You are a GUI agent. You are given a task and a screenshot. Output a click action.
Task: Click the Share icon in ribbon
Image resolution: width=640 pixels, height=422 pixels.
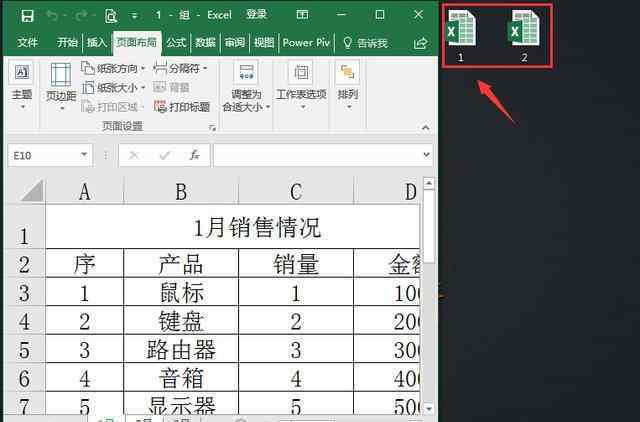point(420,43)
